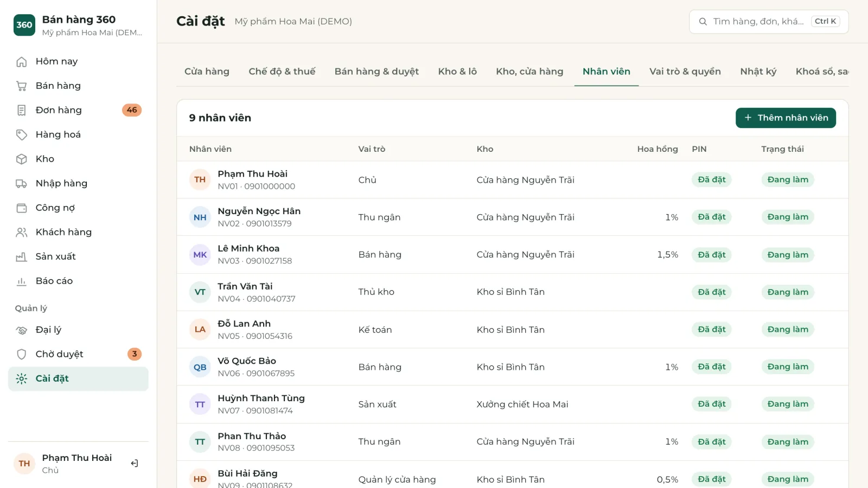Click the Hoa hồng column header
868x488 pixels.
click(x=658, y=149)
